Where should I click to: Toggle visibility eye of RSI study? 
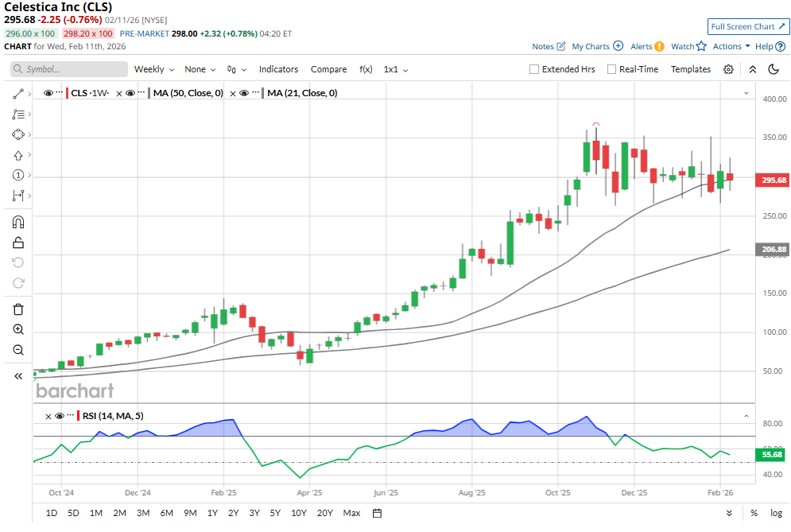[x=60, y=416]
